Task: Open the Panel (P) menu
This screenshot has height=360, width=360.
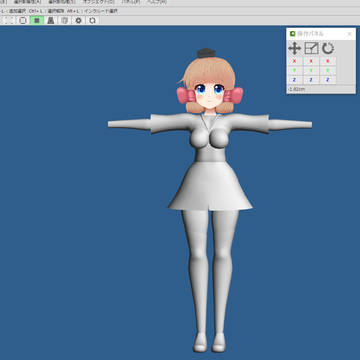Action: point(131,2)
